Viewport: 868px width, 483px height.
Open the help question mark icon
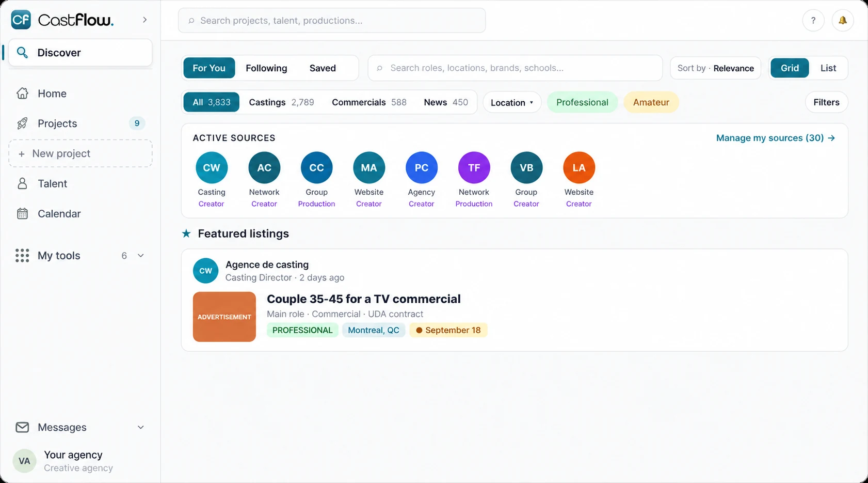coord(813,21)
